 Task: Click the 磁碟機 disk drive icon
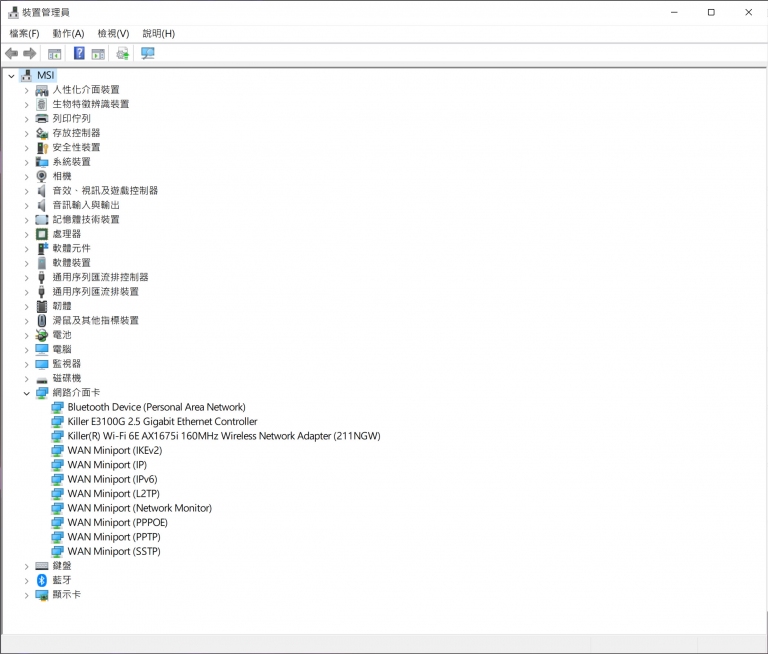(42, 380)
